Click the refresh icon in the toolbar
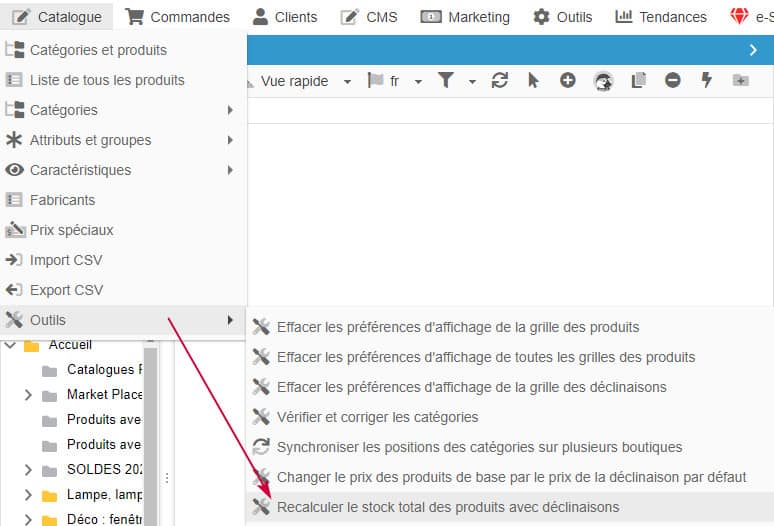Image resolution: width=774 pixels, height=526 pixels. pyautogui.click(x=500, y=81)
